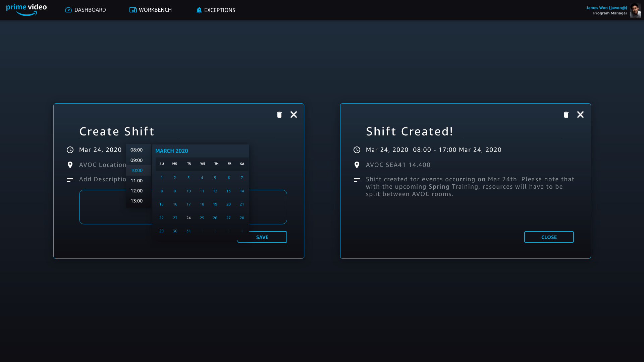The height and width of the screenshot is (362, 644).
Task: Open the Exceptions page
Action: click(x=216, y=10)
